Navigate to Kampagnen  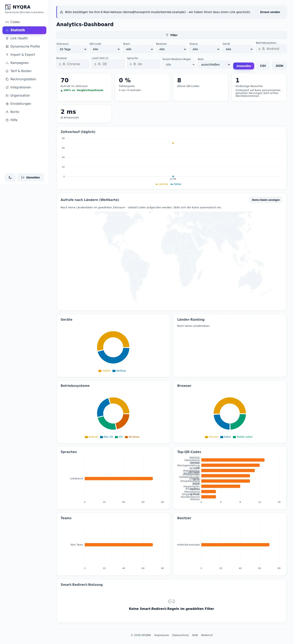coord(24,63)
